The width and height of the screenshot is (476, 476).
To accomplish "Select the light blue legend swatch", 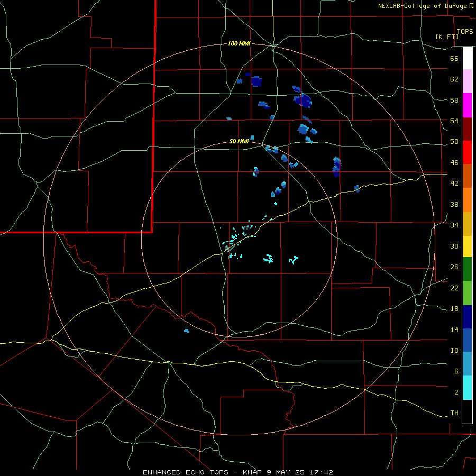I will 467,364.
